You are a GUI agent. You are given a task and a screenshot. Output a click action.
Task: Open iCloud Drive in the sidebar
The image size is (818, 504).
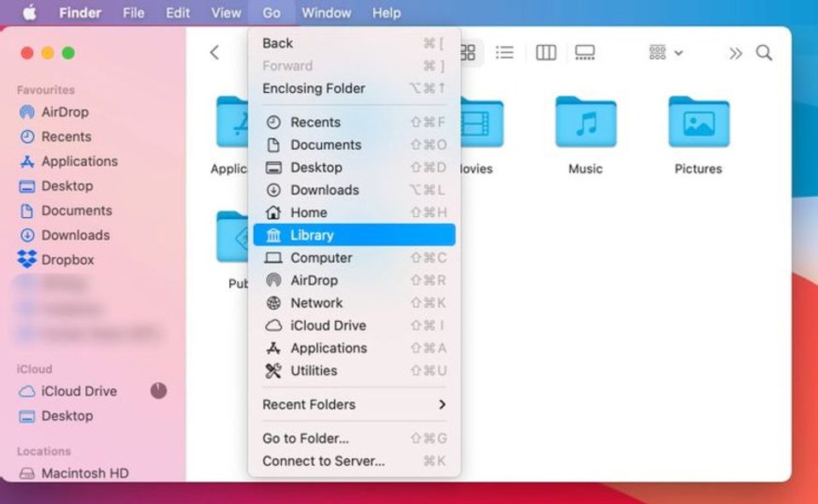click(78, 392)
